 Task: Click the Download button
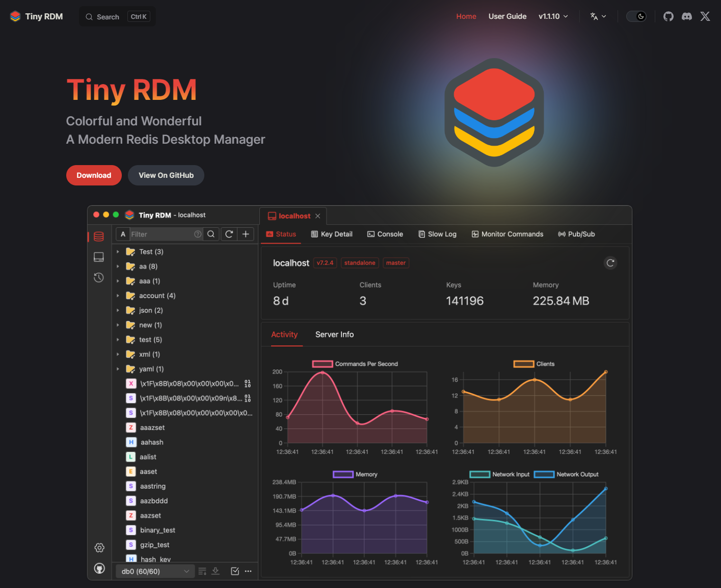coord(94,175)
